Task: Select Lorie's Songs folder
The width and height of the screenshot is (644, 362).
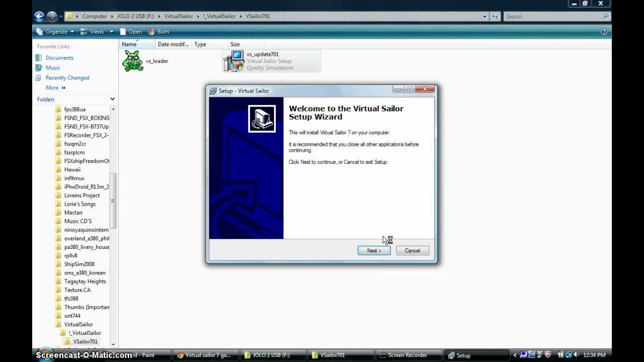Action: point(80,204)
